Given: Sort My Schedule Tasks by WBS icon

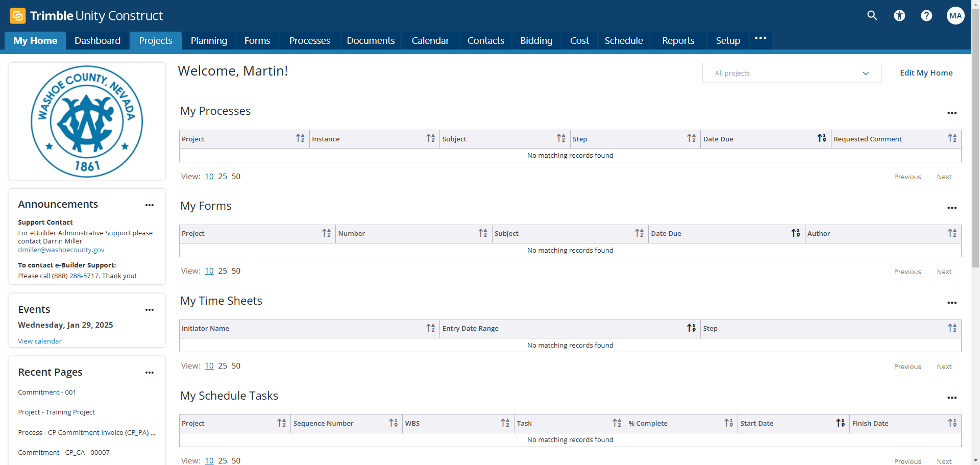Looking at the screenshot, I should [x=505, y=423].
